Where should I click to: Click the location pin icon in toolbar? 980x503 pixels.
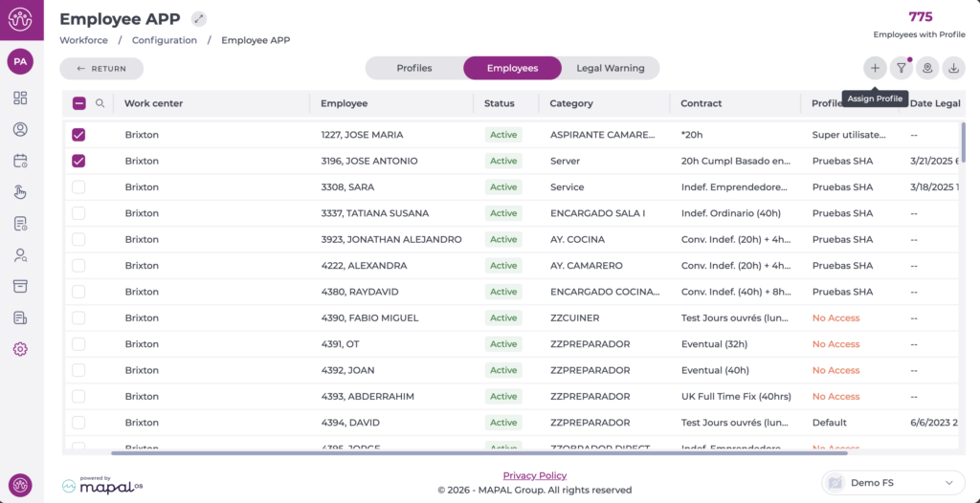pyautogui.click(x=926, y=68)
